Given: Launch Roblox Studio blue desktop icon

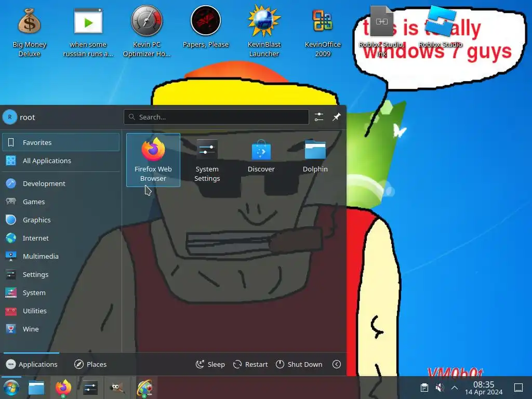Looking at the screenshot, I should pos(441,27).
